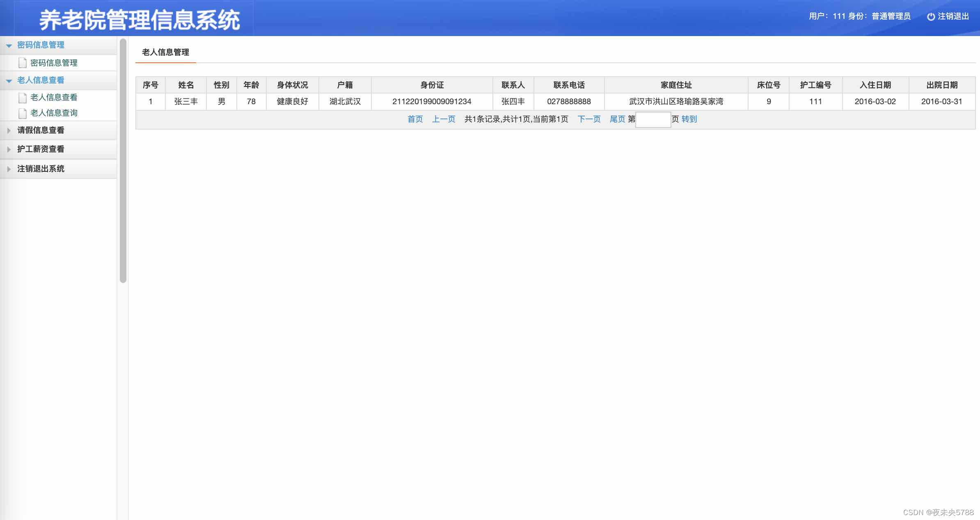Click the 姓名 column header

(186, 85)
